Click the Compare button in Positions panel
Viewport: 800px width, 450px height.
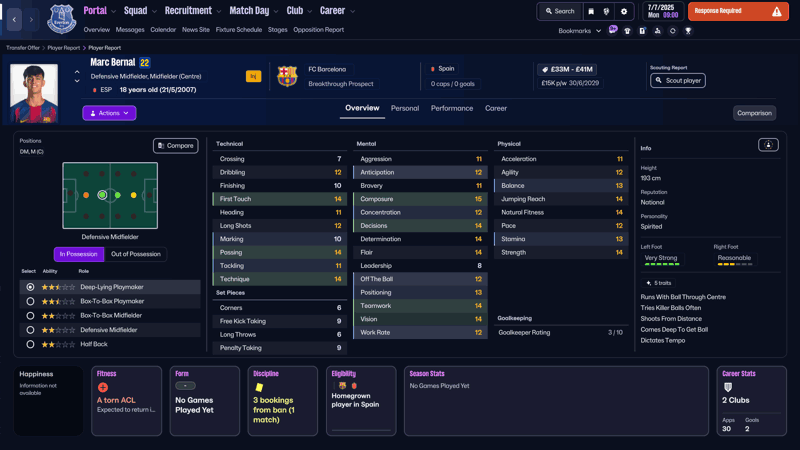[176, 145]
